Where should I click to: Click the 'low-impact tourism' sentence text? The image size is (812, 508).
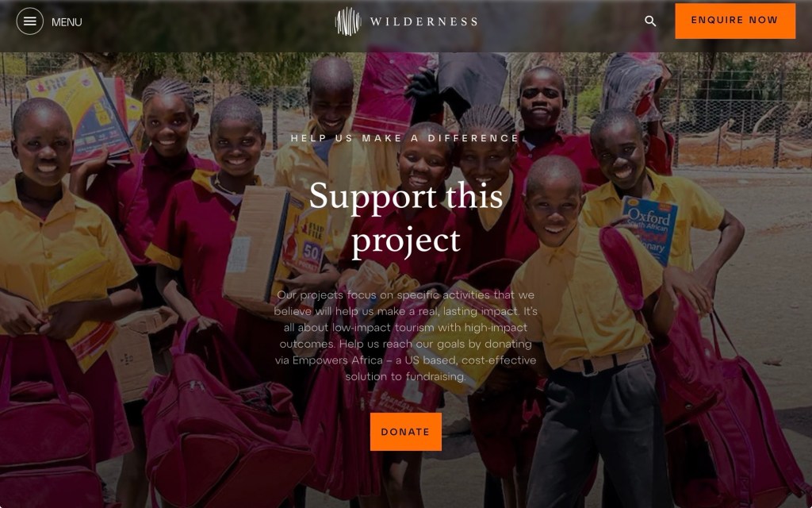(x=405, y=328)
